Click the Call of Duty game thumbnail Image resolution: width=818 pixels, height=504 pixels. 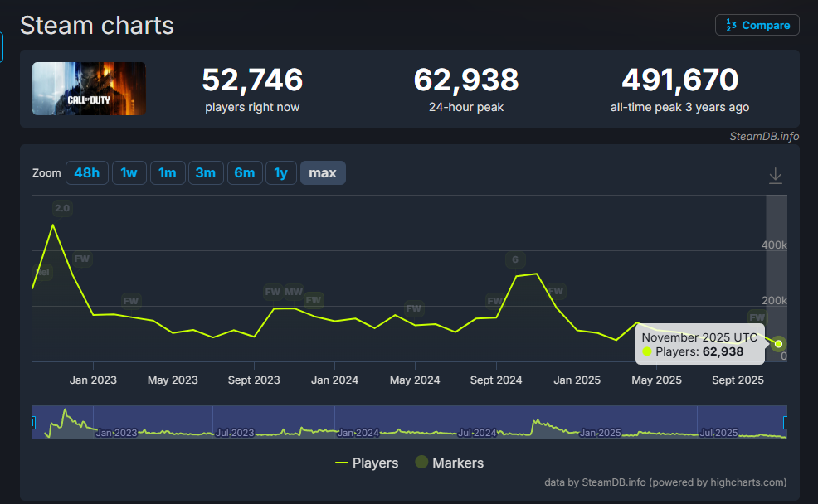[x=89, y=89]
